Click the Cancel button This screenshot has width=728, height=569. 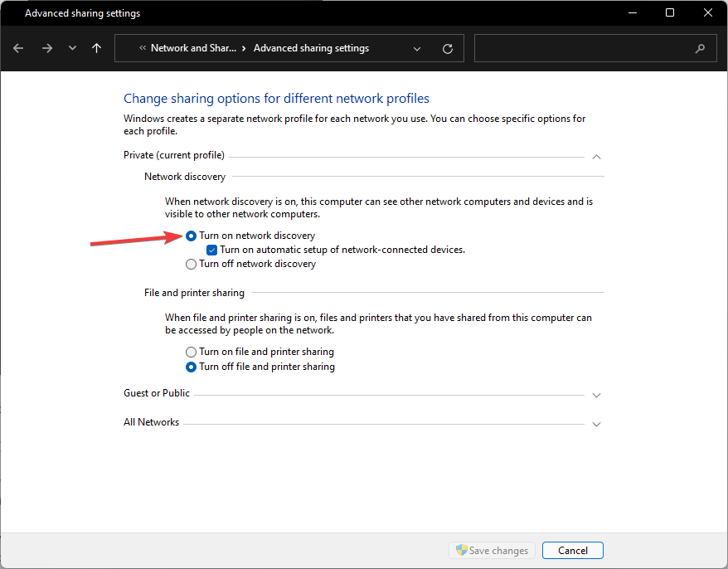tap(572, 551)
